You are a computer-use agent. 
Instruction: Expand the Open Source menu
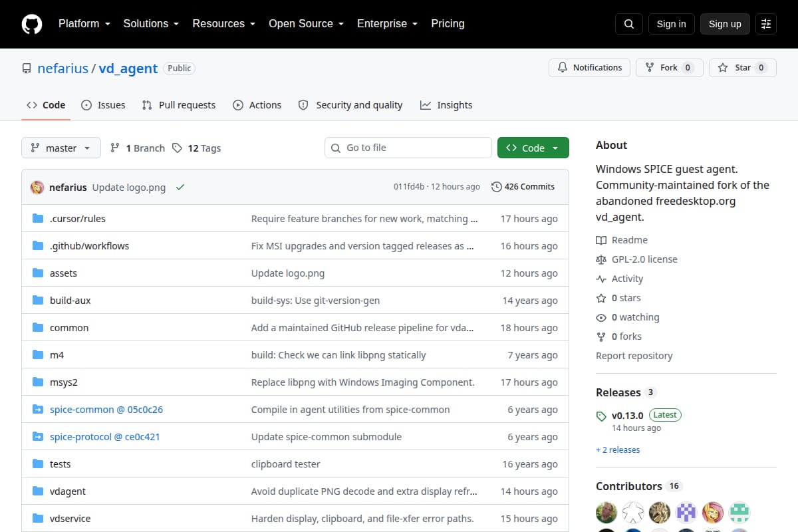click(306, 23)
